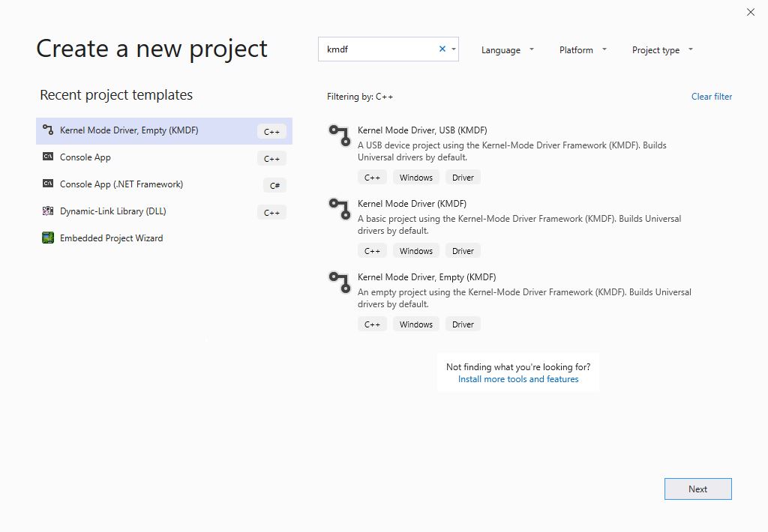
Task: Click the driver icon in recent Kernel Mode Driver, Empty
Action: pyautogui.click(x=48, y=130)
